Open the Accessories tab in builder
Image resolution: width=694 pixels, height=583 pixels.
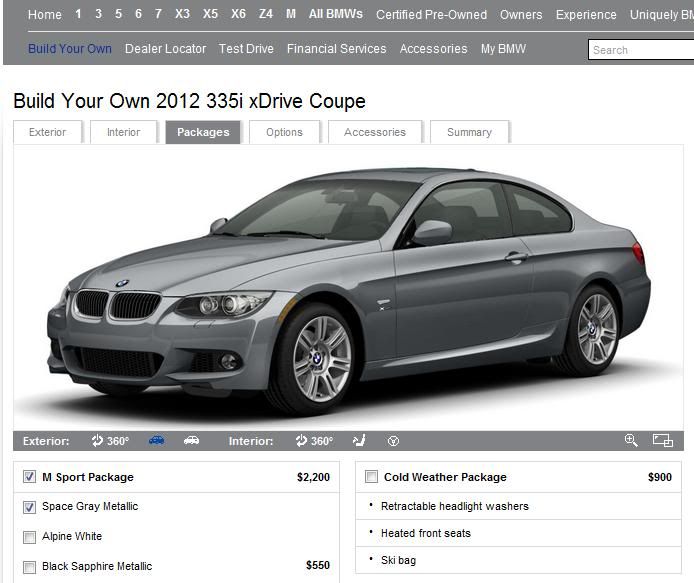point(375,132)
